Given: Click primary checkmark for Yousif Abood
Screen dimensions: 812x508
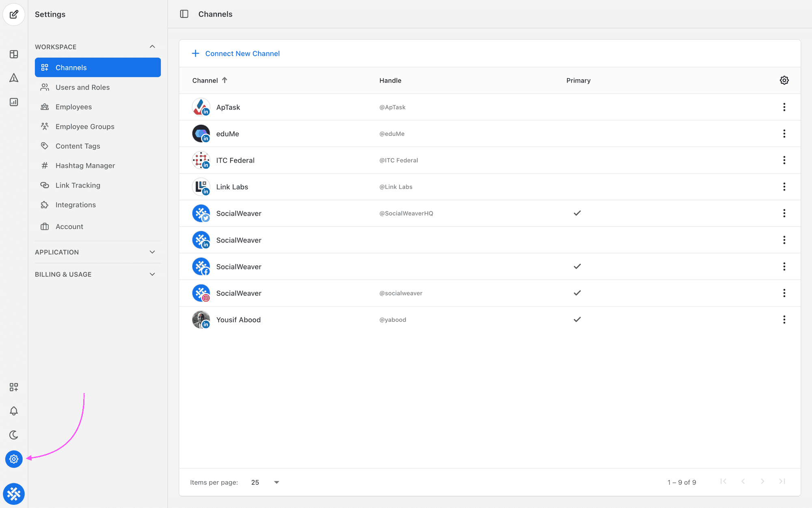Looking at the screenshot, I should tap(577, 319).
